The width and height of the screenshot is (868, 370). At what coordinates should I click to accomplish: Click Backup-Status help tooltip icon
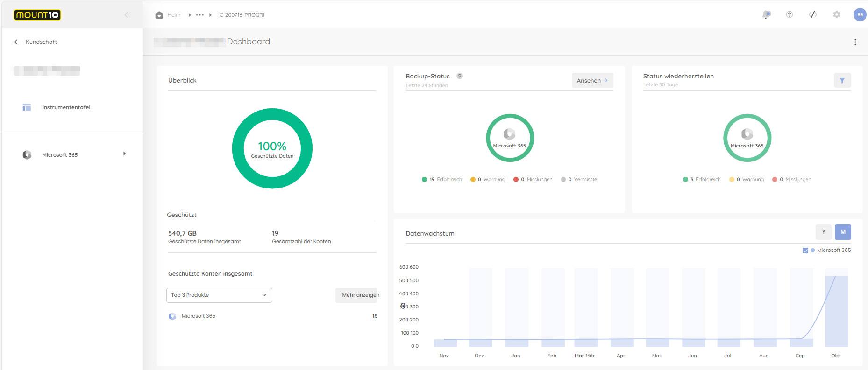click(x=460, y=76)
